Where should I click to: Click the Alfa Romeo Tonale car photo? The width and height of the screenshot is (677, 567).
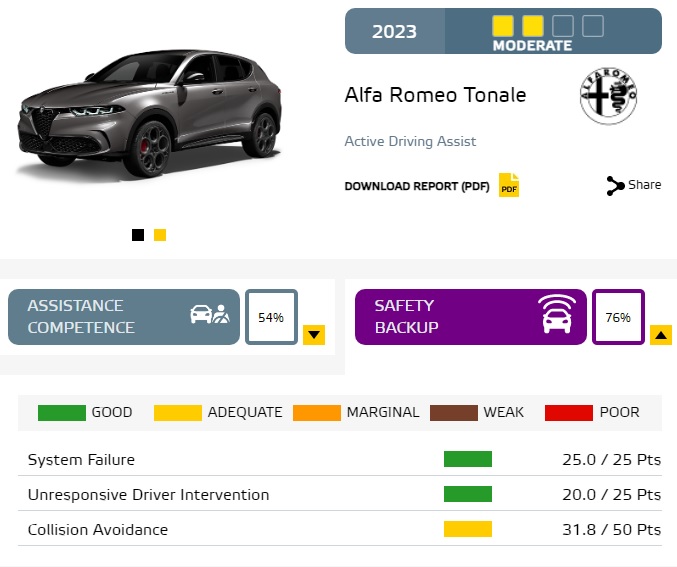pos(149,113)
